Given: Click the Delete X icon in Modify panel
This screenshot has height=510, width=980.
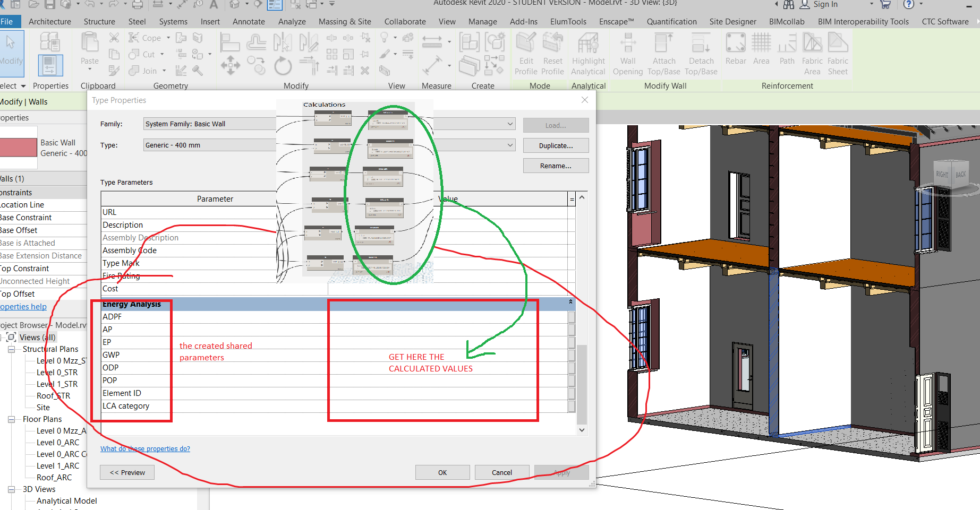Looking at the screenshot, I should pyautogui.click(x=365, y=71).
